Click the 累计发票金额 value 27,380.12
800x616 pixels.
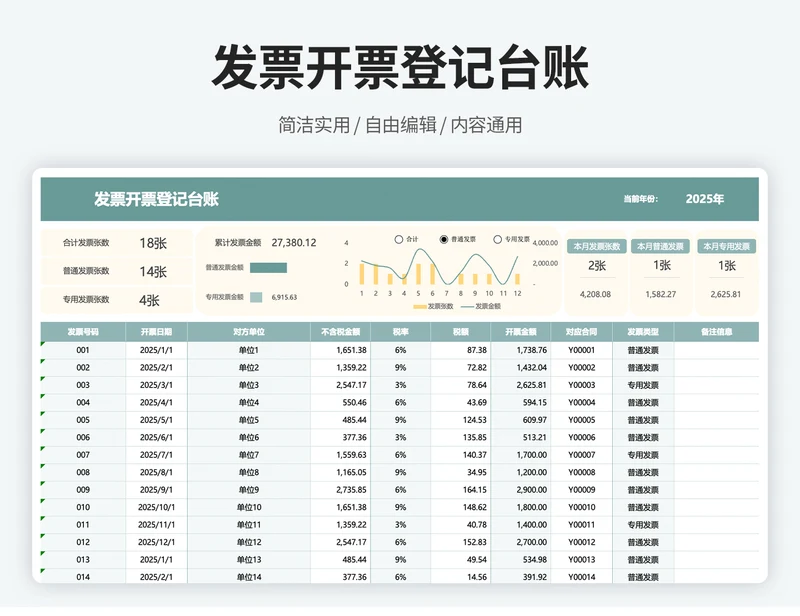pos(294,242)
